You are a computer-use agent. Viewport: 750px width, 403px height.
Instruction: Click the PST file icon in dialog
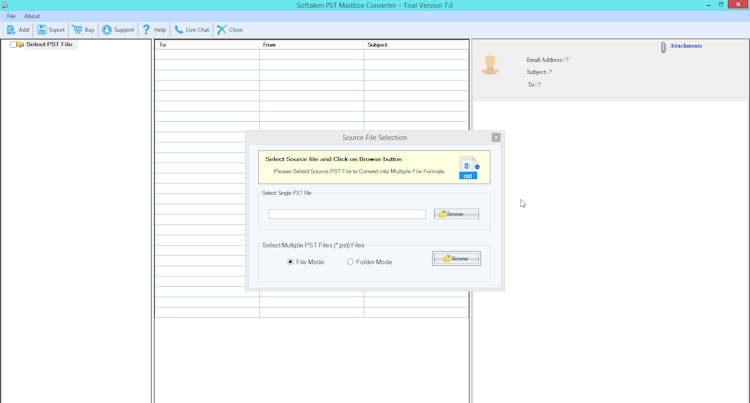pyautogui.click(x=468, y=167)
